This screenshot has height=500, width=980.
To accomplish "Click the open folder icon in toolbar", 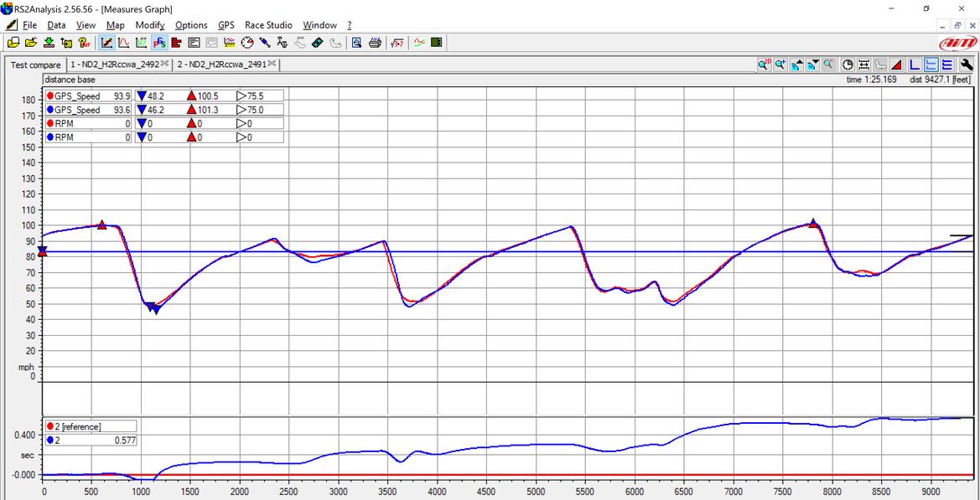I will pyautogui.click(x=30, y=43).
